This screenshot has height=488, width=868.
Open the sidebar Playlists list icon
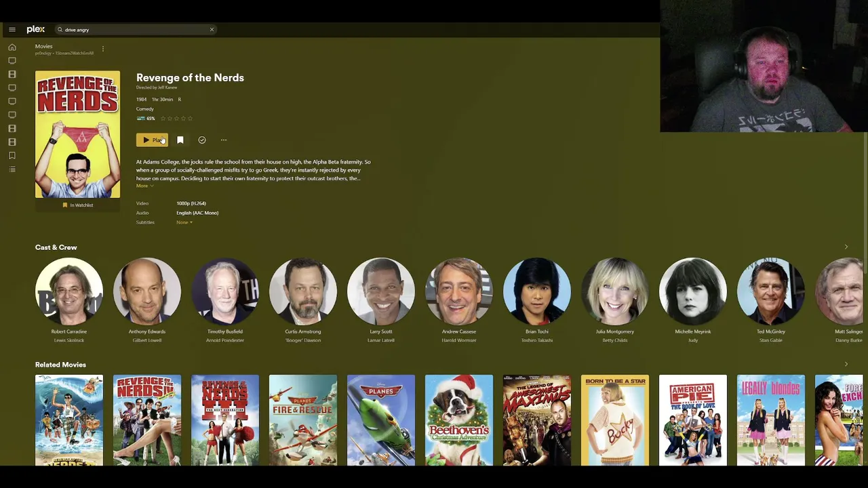[12, 169]
